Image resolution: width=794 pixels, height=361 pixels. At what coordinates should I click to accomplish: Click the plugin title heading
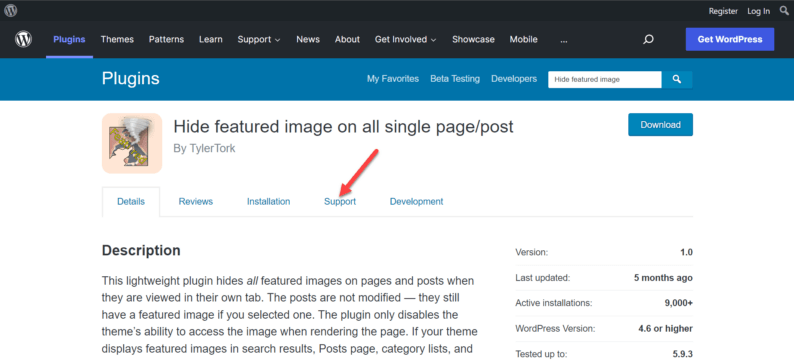(x=343, y=127)
